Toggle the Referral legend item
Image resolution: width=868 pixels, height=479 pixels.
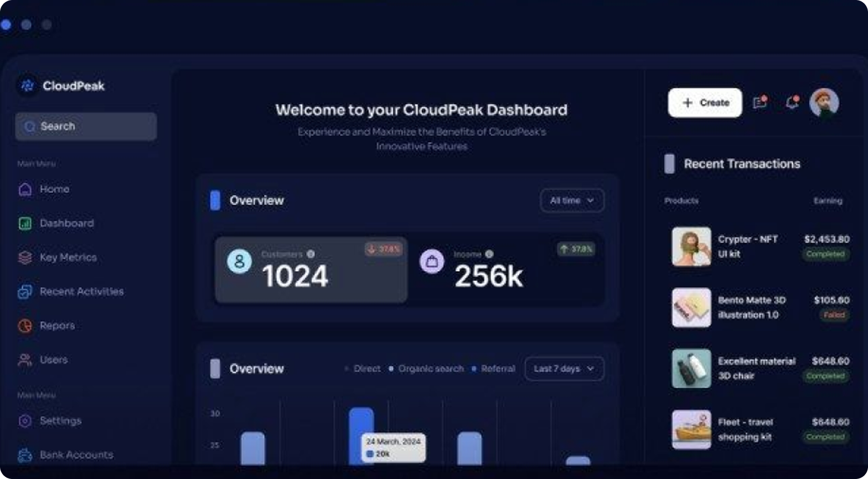pos(494,369)
